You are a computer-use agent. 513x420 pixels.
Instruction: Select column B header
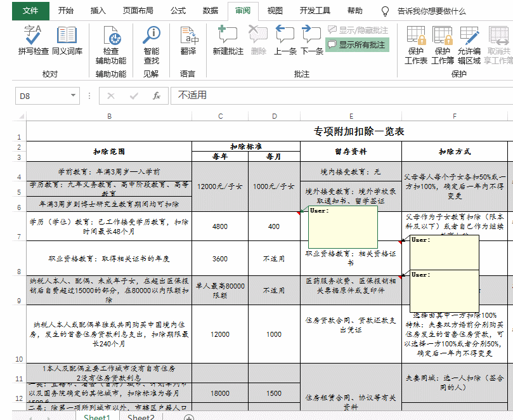109,116
